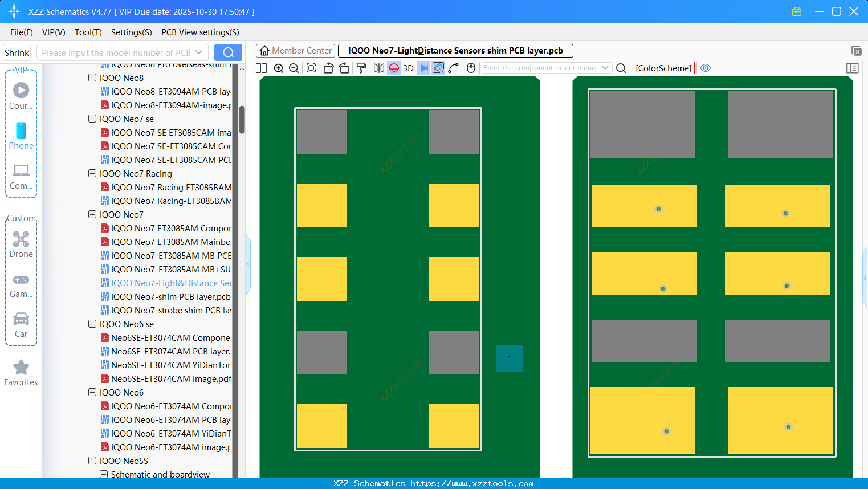Collapse the IQOO Neo7 tree node
868x489 pixels.
(x=92, y=214)
